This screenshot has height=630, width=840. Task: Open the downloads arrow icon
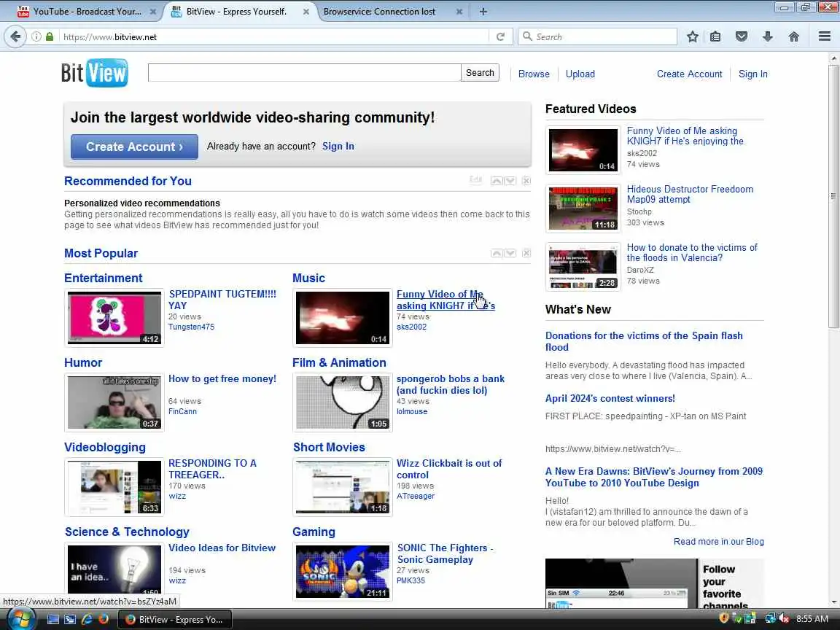tap(767, 36)
